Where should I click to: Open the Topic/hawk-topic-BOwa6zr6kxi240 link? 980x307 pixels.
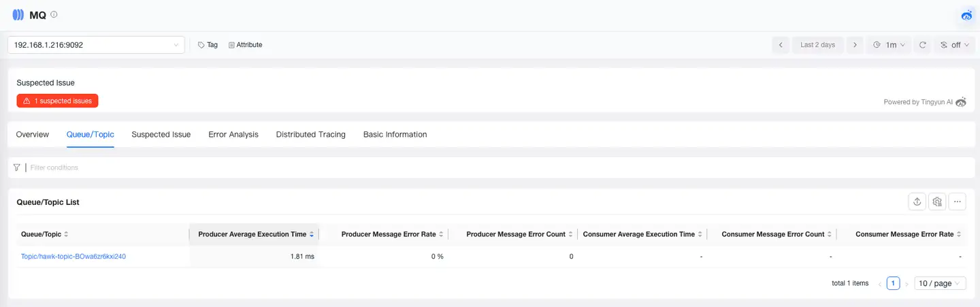point(73,257)
